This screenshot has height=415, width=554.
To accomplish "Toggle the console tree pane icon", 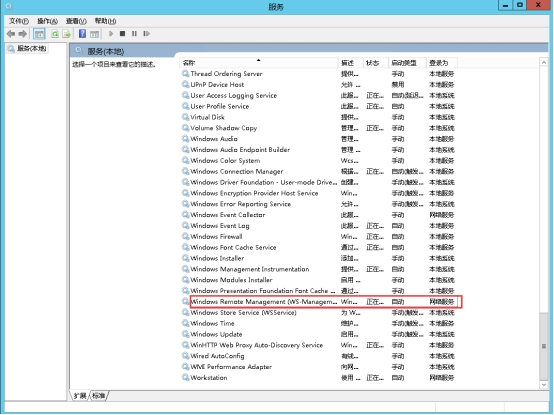I will click(39, 34).
